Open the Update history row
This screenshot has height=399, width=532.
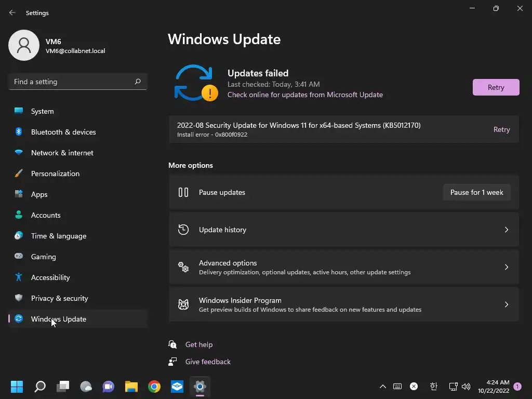(x=344, y=230)
